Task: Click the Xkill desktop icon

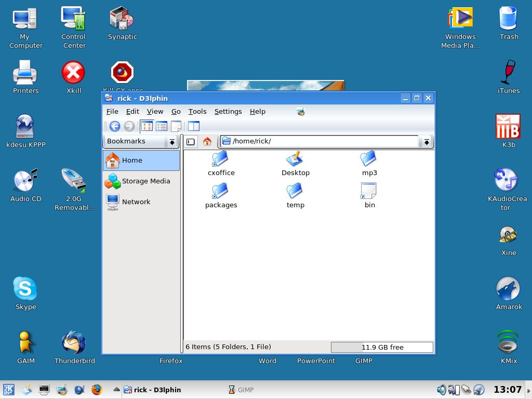Action: click(x=74, y=77)
